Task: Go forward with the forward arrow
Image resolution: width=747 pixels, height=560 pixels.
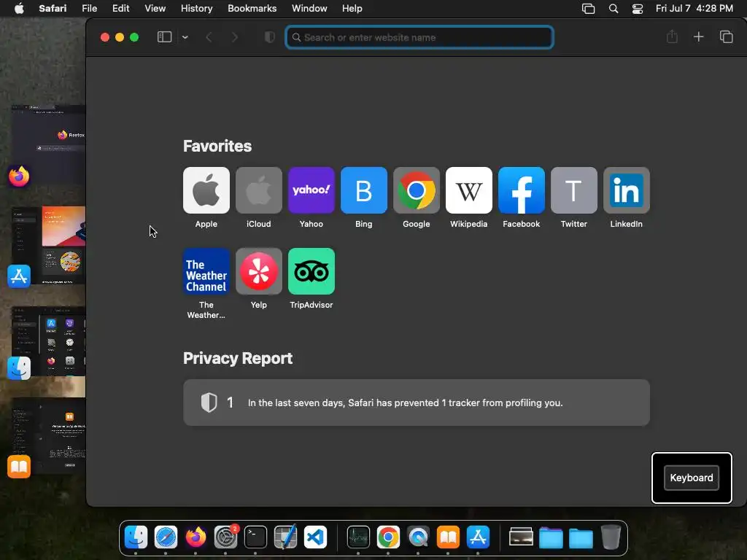Action: click(x=234, y=37)
